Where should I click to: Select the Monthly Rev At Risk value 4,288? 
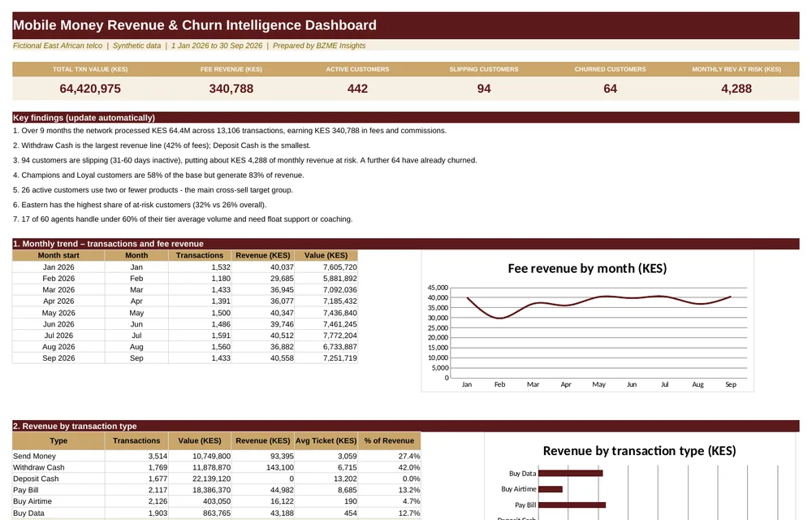[x=736, y=89]
